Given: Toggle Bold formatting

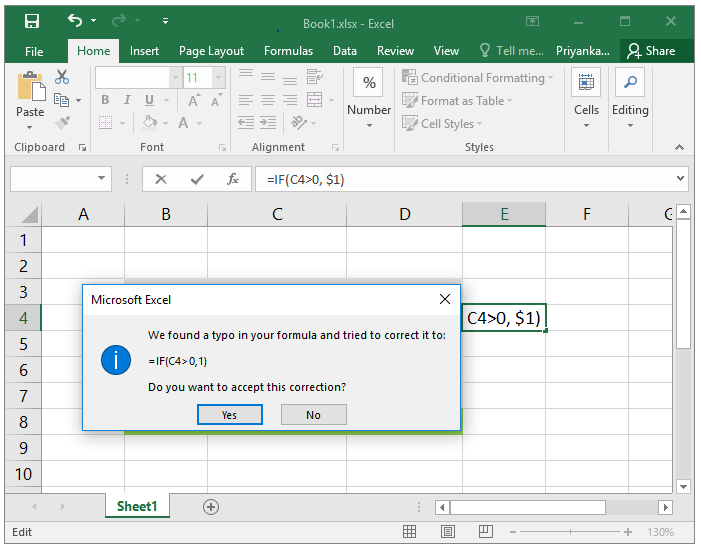Looking at the screenshot, I should pos(105,100).
